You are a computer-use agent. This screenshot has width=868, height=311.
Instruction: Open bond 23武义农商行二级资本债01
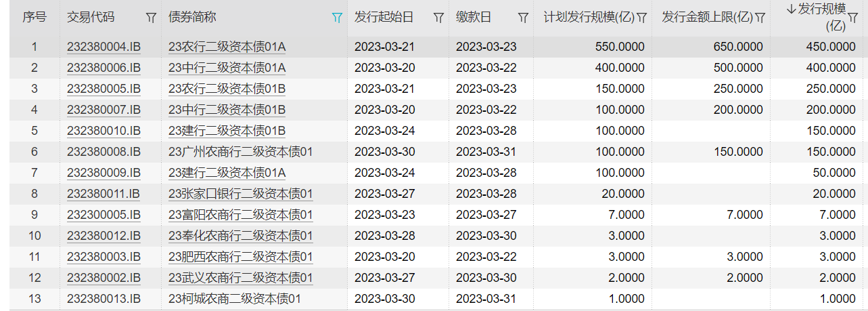[x=240, y=278]
